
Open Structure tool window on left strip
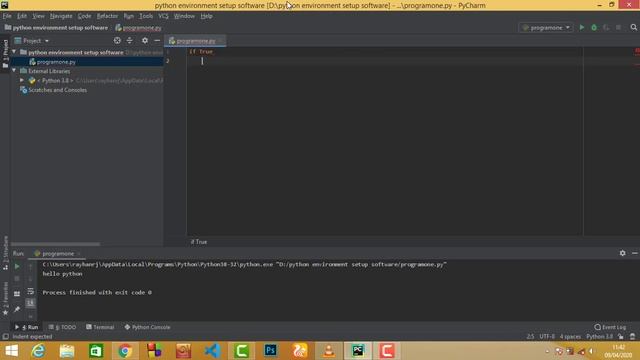point(5,252)
